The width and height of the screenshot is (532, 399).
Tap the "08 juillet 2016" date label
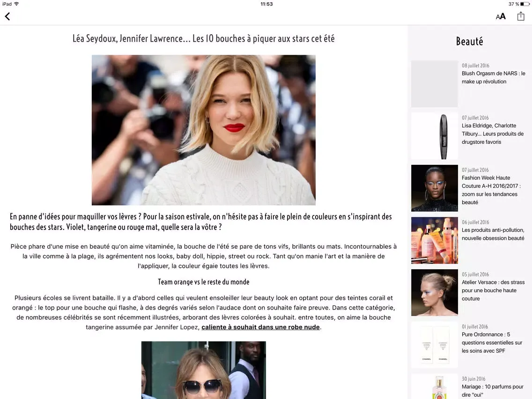point(475,66)
